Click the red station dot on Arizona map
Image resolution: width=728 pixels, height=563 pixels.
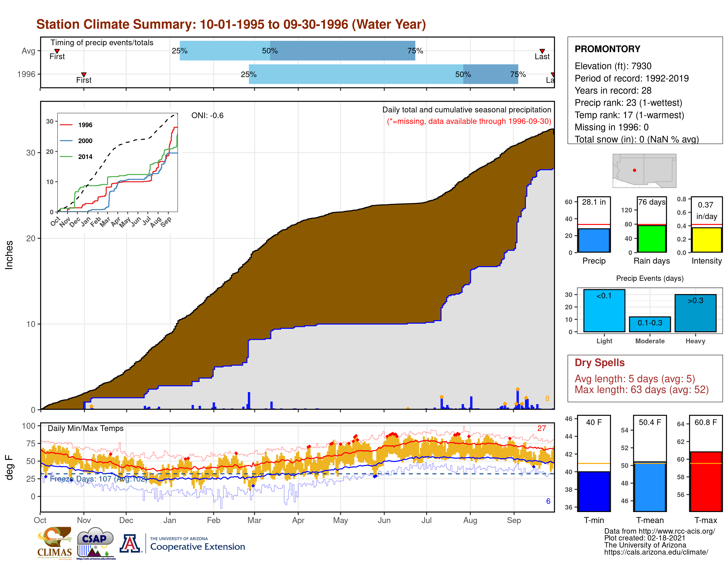634,170
